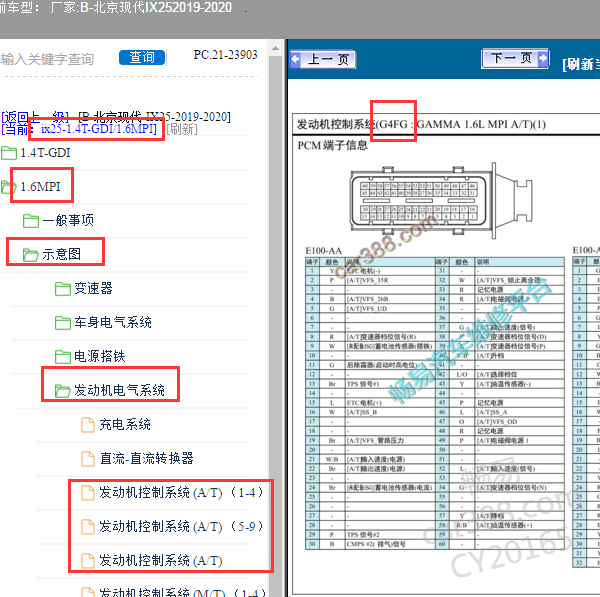Click the left panel vertical scrollbar track
Viewport: 600px width, 597px height.
pos(276,325)
